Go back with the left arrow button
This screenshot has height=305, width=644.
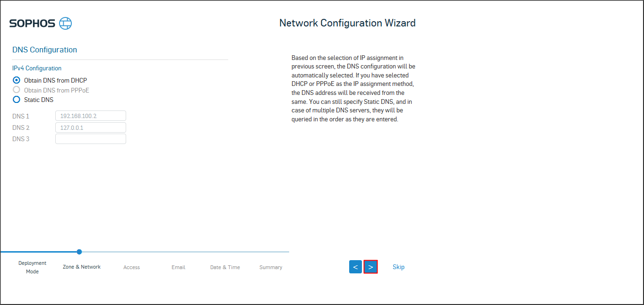click(x=355, y=267)
